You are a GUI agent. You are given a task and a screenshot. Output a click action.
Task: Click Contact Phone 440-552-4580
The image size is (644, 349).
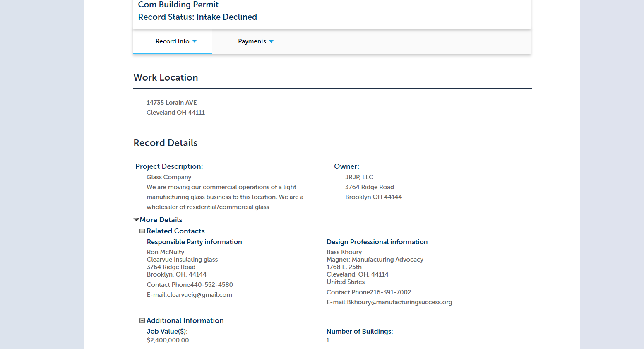click(x=190, y=285)
